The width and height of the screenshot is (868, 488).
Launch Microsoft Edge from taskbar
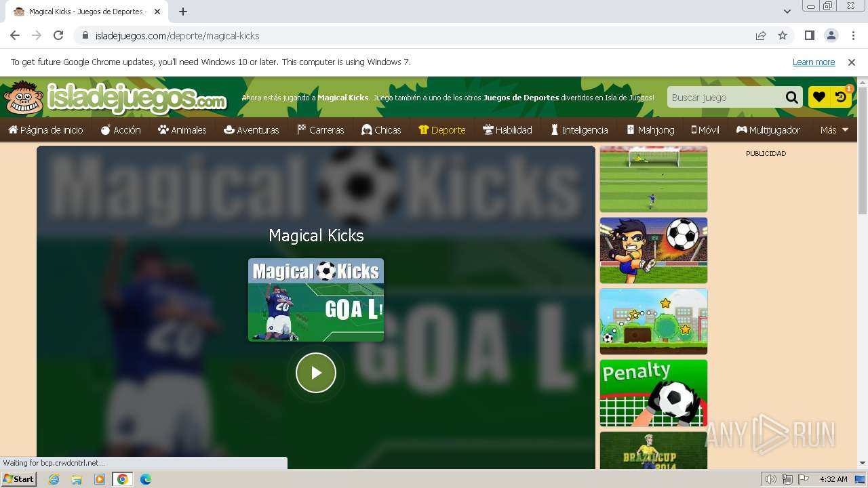pos(146,479)
